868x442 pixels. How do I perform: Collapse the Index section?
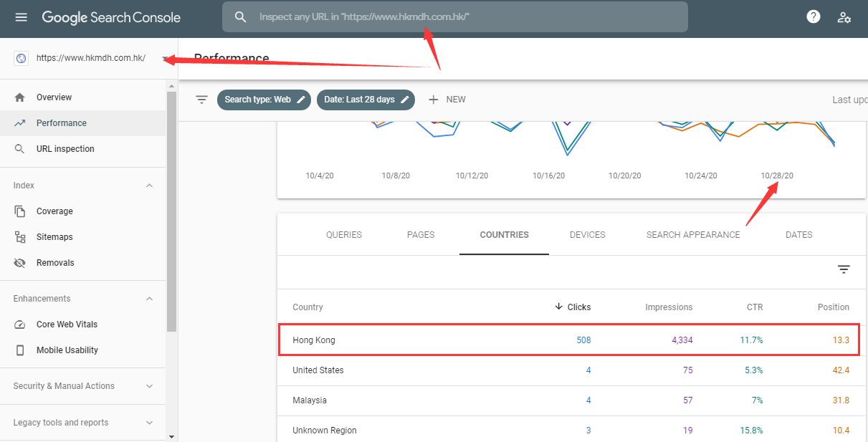[x=149, y=186]
